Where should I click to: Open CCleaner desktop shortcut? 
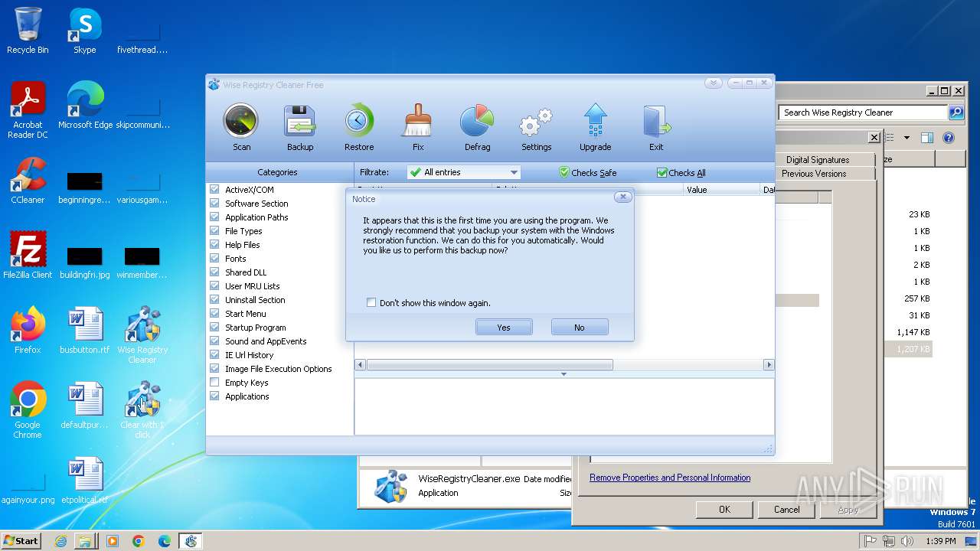point(28,181)
